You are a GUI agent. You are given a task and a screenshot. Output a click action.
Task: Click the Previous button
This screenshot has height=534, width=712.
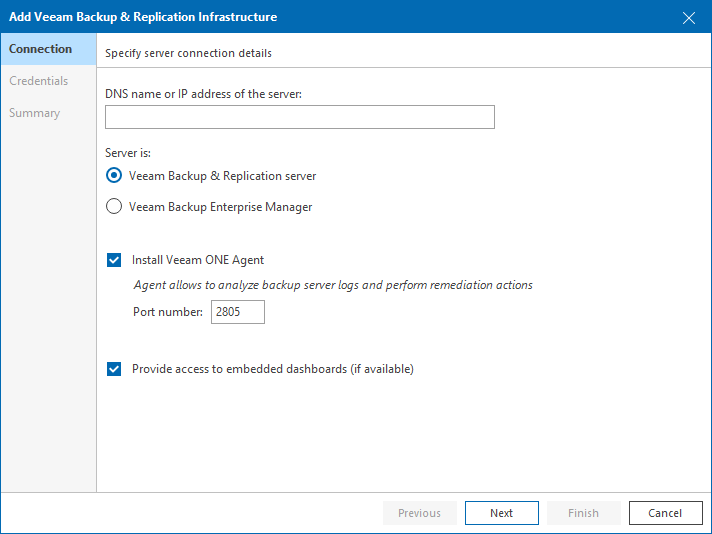[x=420, y=513]
